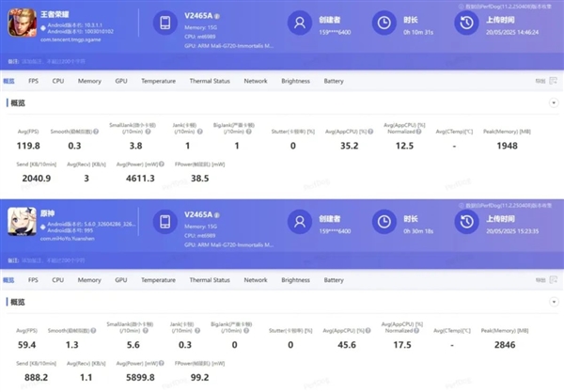Click the creator avatar icon in the top report
Screen dimensions: 564x392
pos(299,24)
